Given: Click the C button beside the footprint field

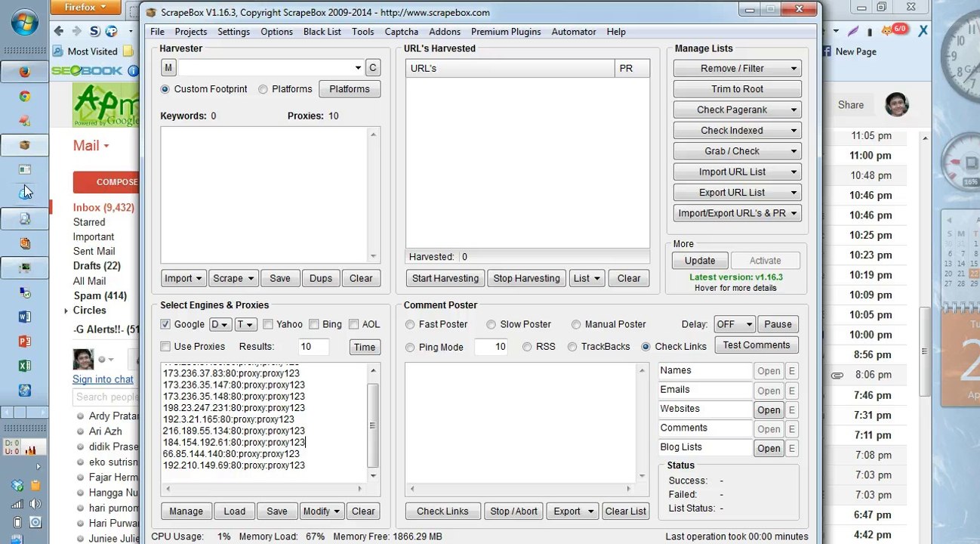Looking at the screenshot, I should click(x=372, y=68).
